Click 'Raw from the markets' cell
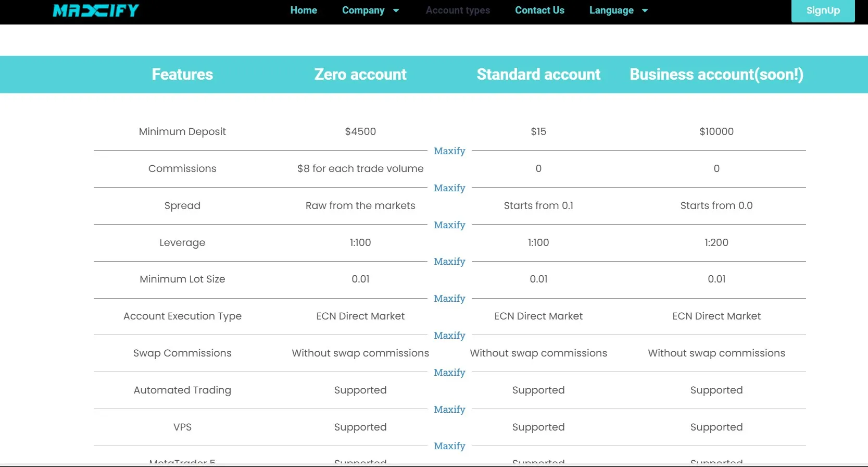Screen dimensions: 868x467 [x=360, y=205]
